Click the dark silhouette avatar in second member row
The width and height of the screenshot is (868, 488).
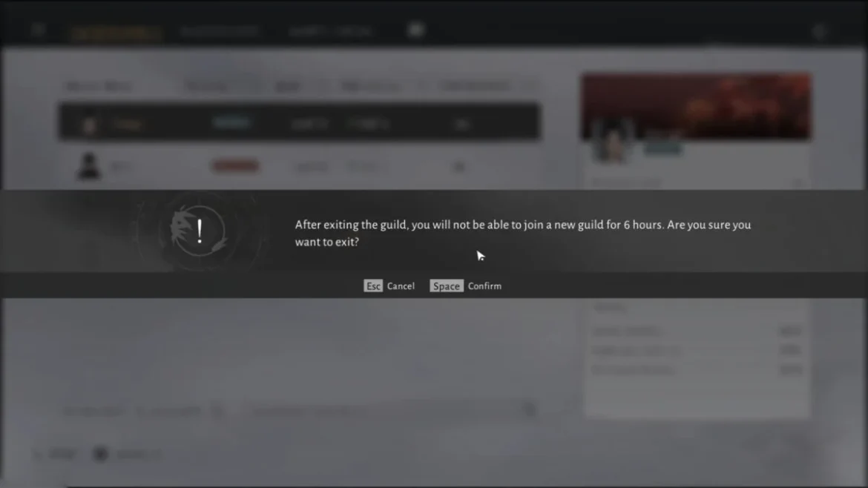pos(89,166)
